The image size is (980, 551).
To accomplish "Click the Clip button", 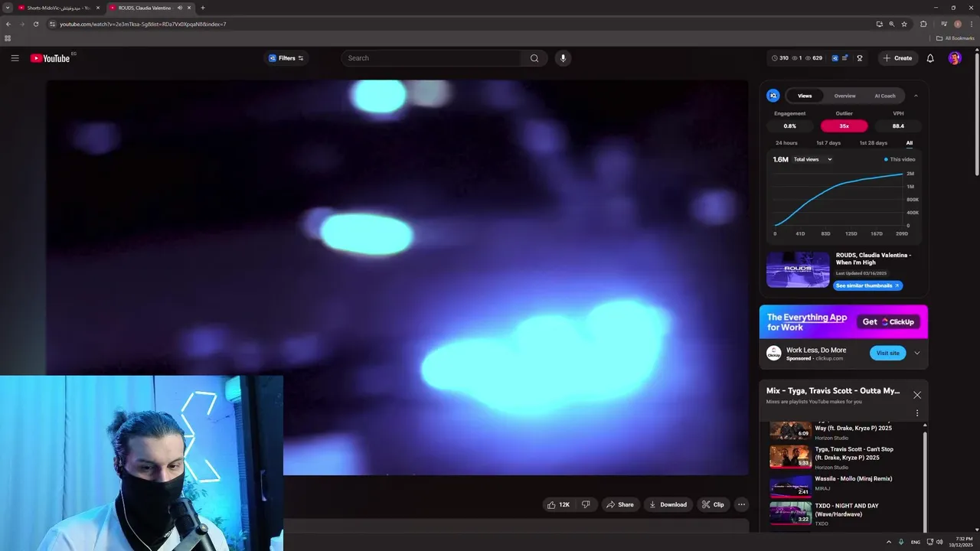I will 713,504.
